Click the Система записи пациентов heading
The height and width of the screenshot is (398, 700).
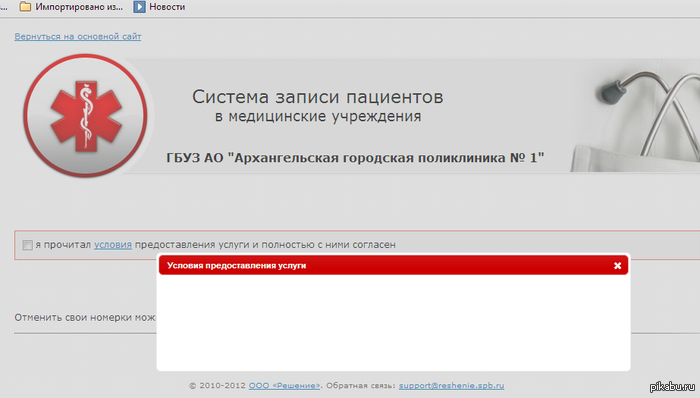point(317,97)
